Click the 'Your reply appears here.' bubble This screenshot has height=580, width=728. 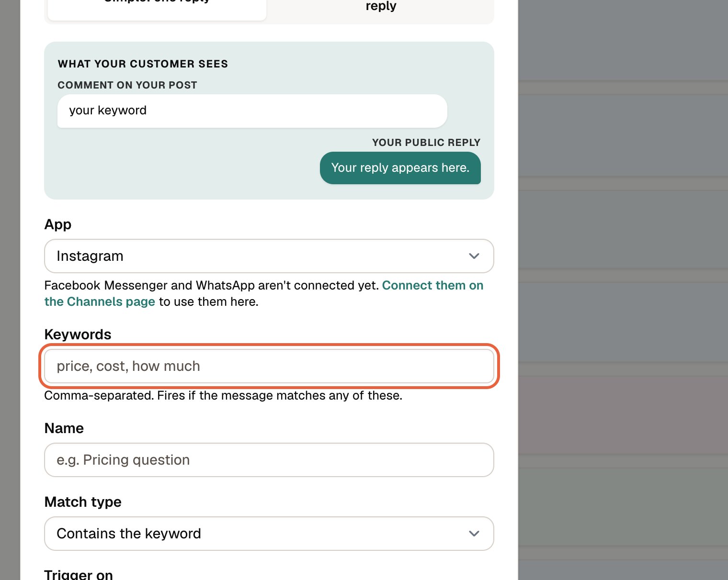click(400, 168)
